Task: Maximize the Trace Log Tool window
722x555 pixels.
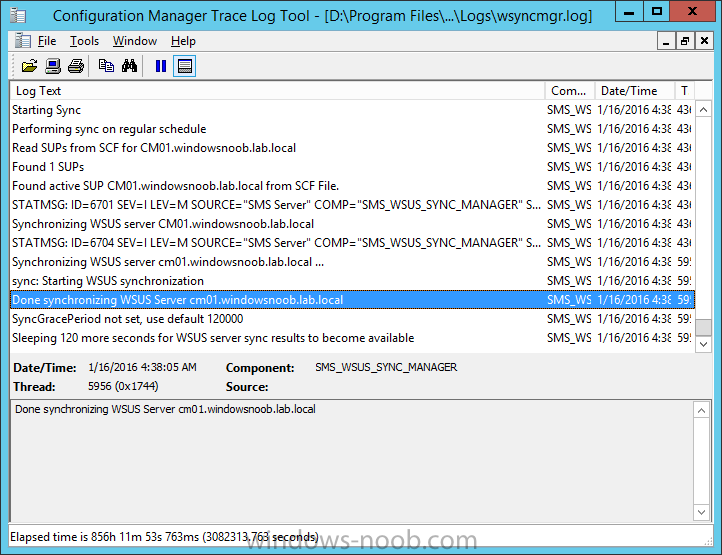Action: 656,12
